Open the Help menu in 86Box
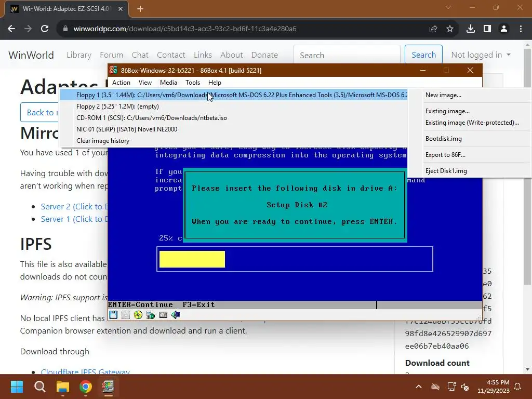The image size is (532, 399). (215, 83)
